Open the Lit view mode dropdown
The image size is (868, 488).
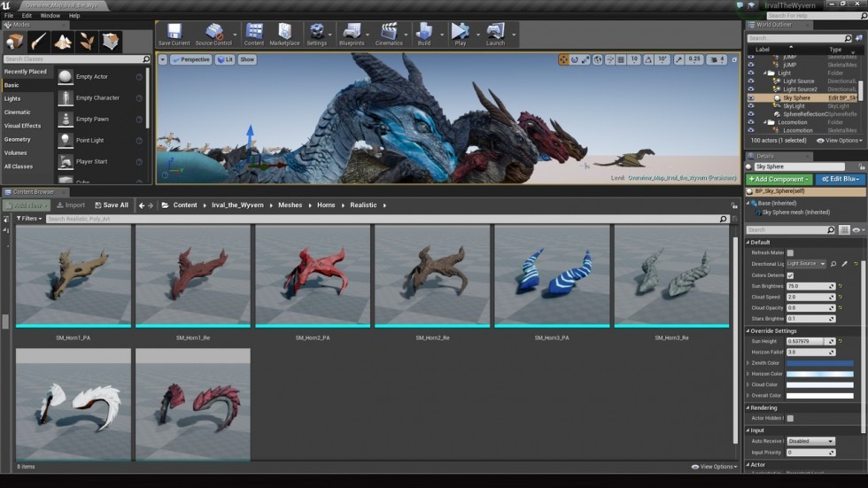coord(225,59)
